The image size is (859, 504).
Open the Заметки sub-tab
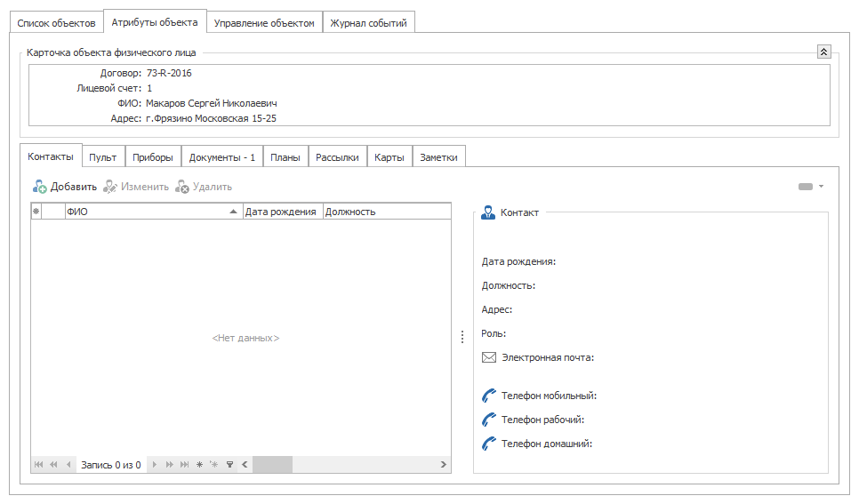(x=438, y=157)
